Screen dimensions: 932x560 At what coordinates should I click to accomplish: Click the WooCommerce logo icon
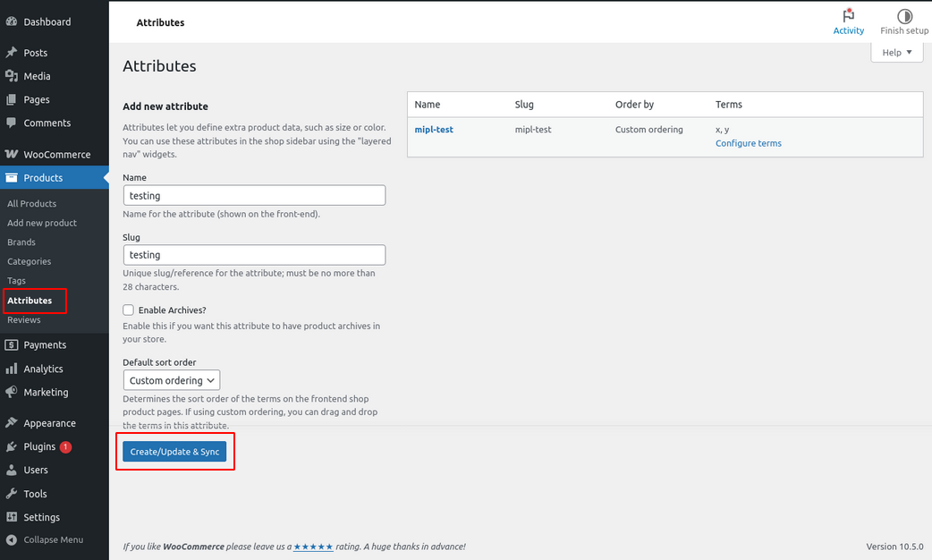(x=12, y=155)
